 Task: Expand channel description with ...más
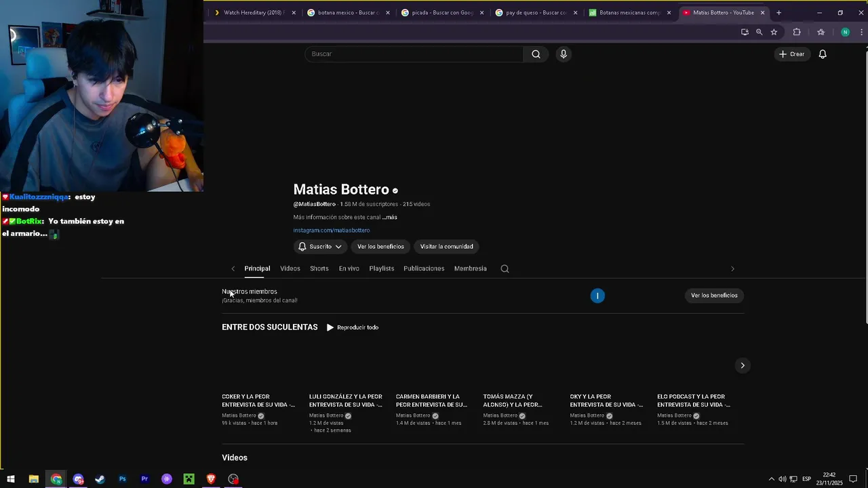click(390, 218)
